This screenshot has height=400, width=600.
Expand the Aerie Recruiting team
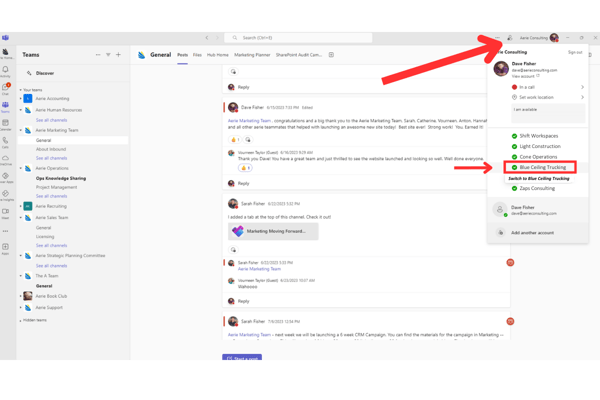tap(21, 206)
